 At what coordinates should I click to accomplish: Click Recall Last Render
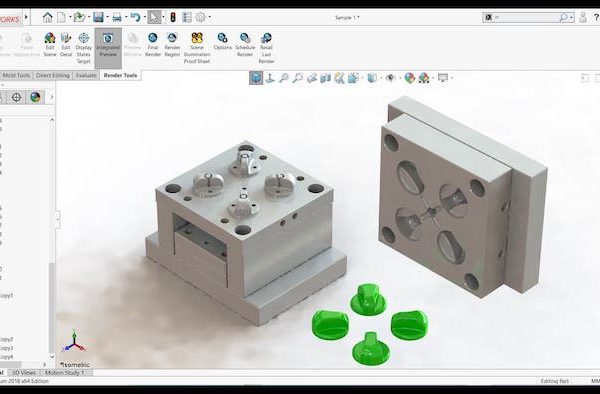point(266,48)
